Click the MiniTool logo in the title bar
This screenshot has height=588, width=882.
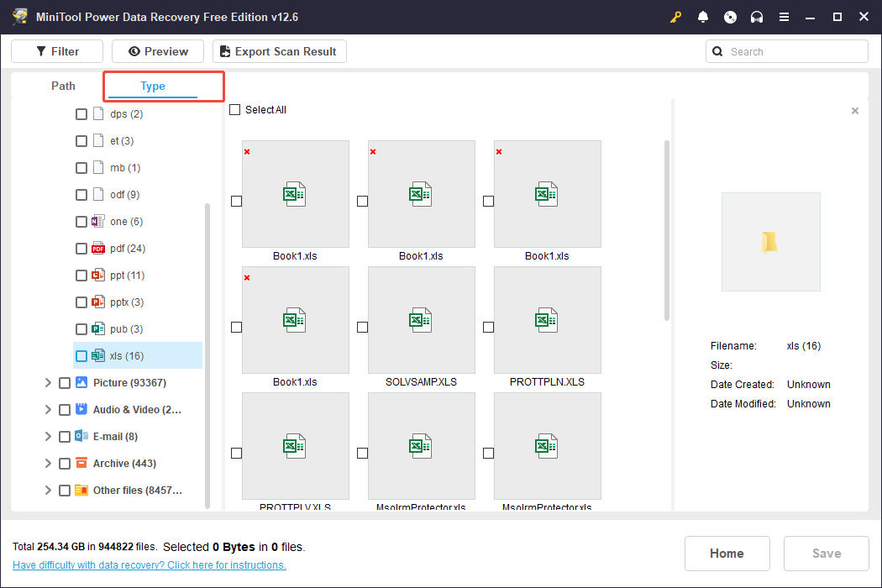[x=19, y=16]
